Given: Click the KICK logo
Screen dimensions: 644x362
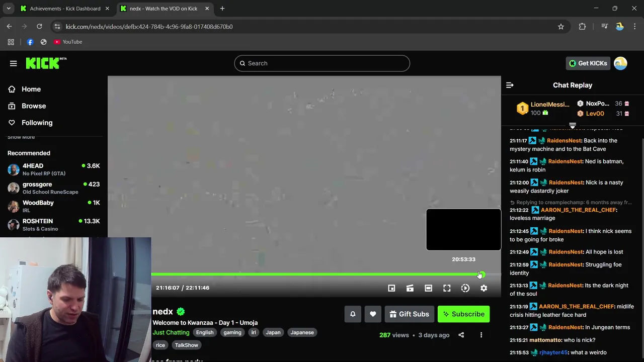Looking at the screenshot, I should [x=46, y=63].
